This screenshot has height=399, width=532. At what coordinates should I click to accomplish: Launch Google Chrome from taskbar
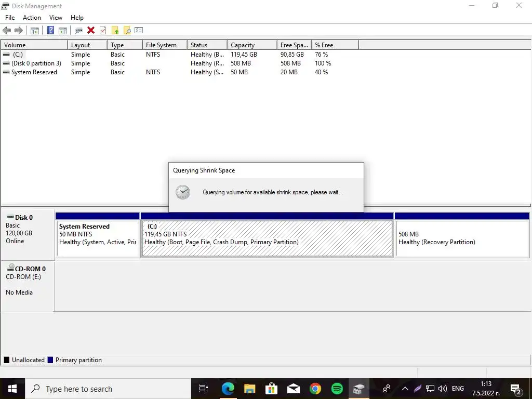coord(315,389)
